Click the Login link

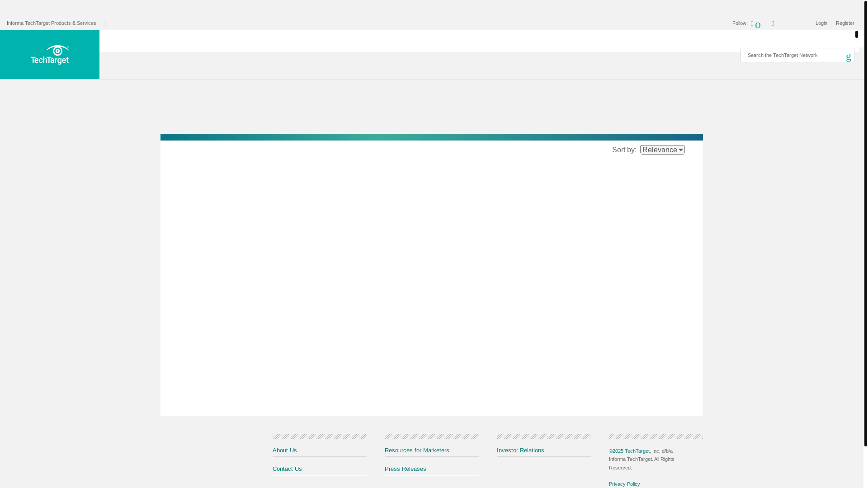coord(821,23)
